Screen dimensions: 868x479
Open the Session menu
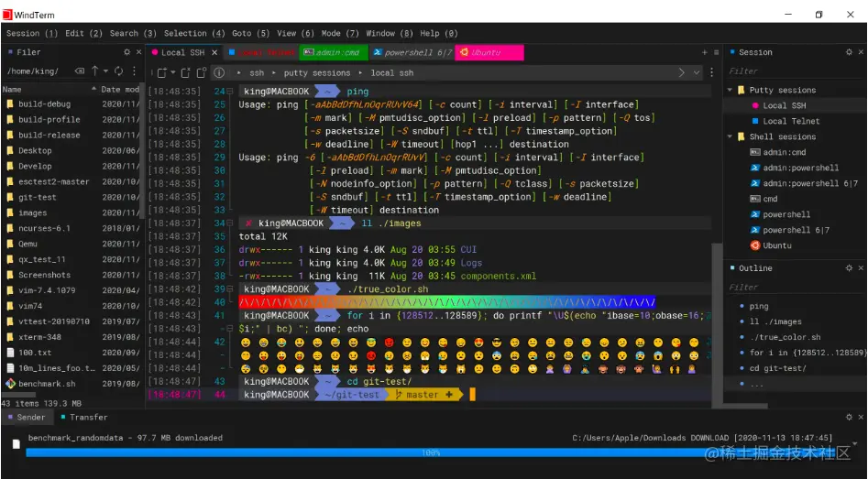(x=31, y=33)
